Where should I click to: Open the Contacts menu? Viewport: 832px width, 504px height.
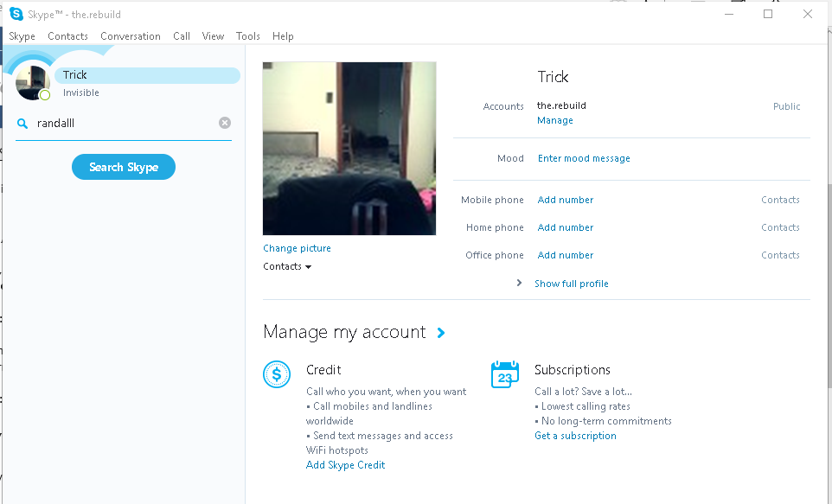click(67, 36)
